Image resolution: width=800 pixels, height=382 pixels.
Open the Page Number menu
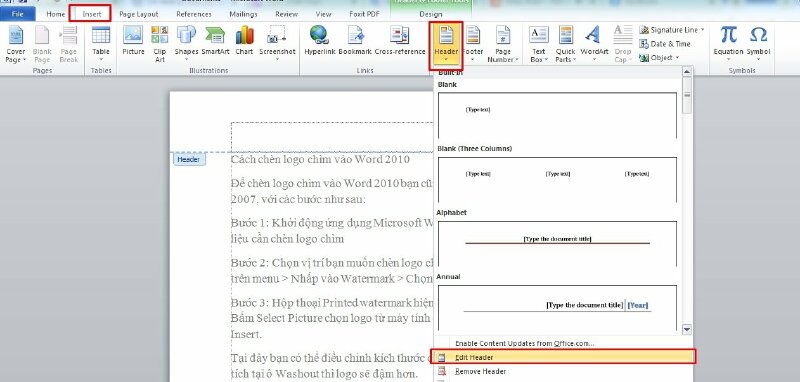(503, 44)
